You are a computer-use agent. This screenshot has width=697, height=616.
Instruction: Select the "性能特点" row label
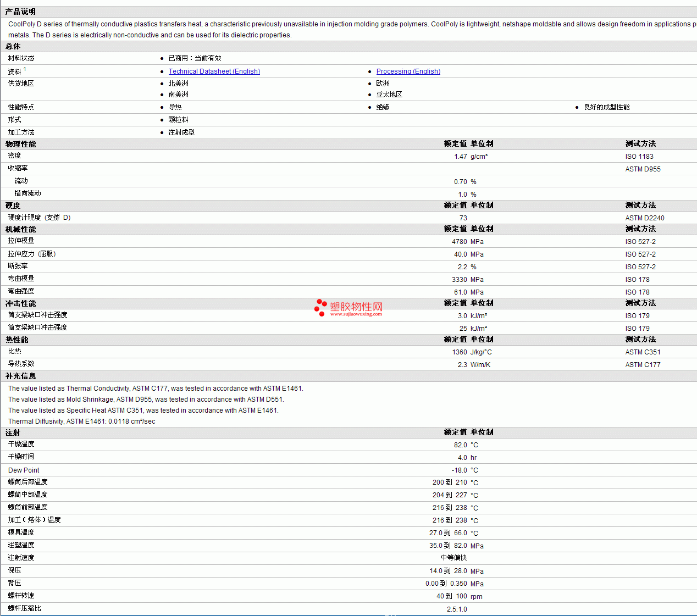[21, 107]
